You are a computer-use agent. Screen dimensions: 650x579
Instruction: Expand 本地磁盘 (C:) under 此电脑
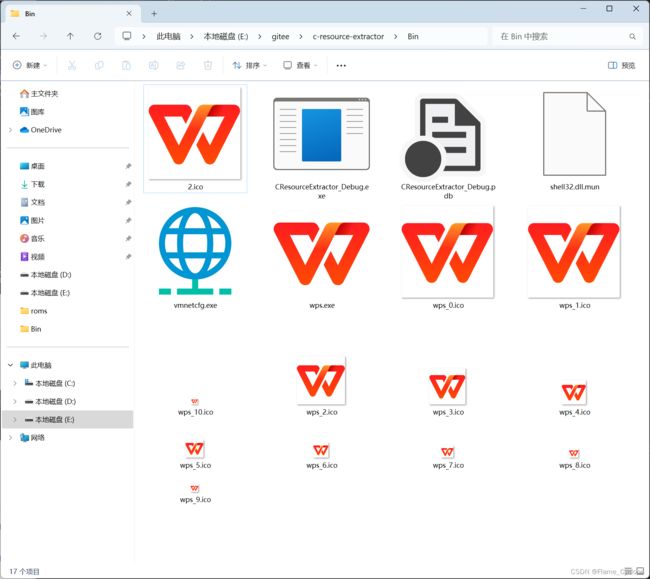pos(15,383)
